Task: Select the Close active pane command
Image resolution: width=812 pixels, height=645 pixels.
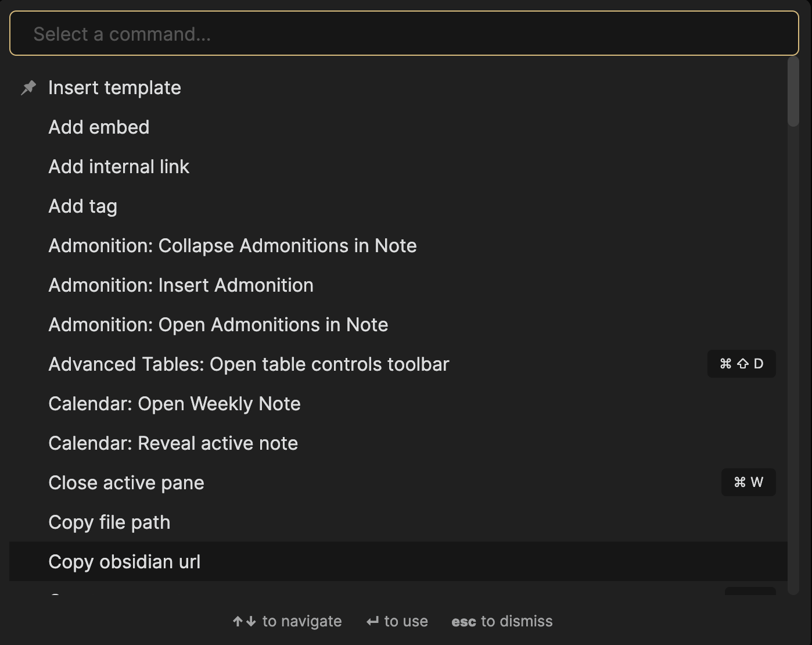Action: (x=398, y=483)
